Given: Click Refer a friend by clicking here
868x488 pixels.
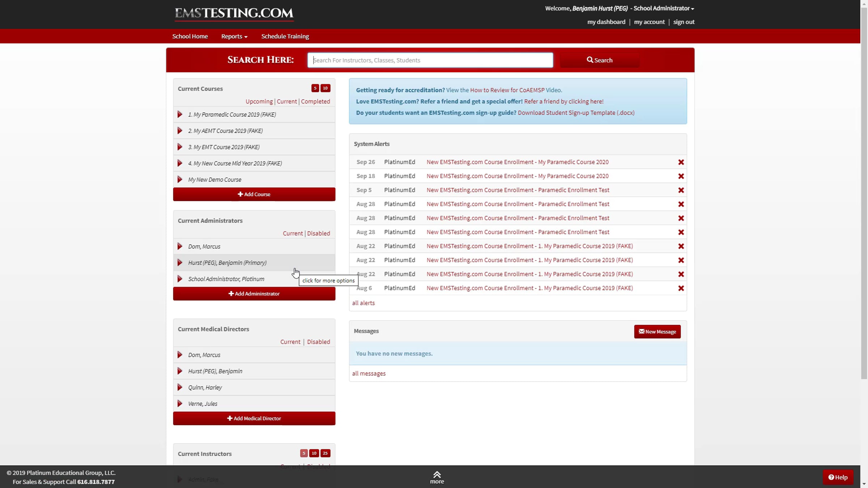Looking at the screenshot, I should [x=563, y=102].
